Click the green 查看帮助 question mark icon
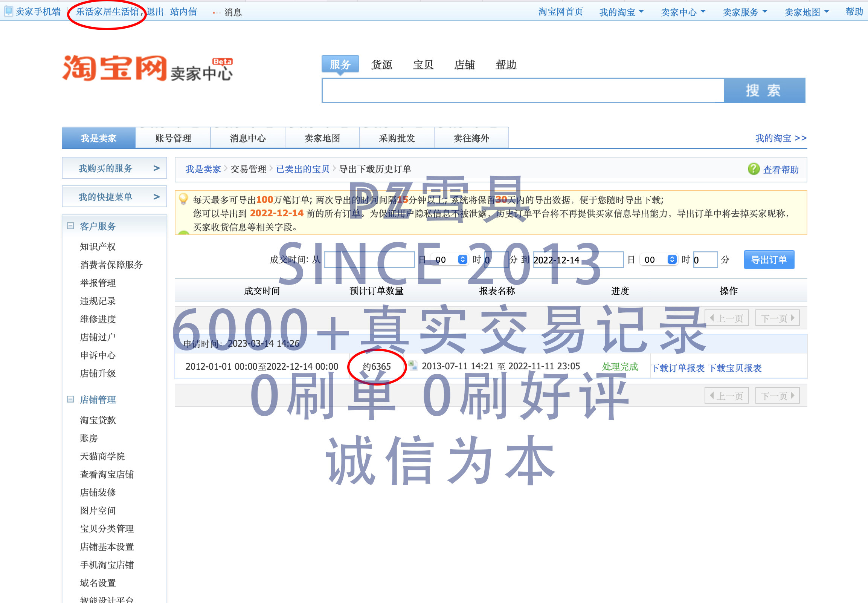The image size is (868, 603). point(753,169)
